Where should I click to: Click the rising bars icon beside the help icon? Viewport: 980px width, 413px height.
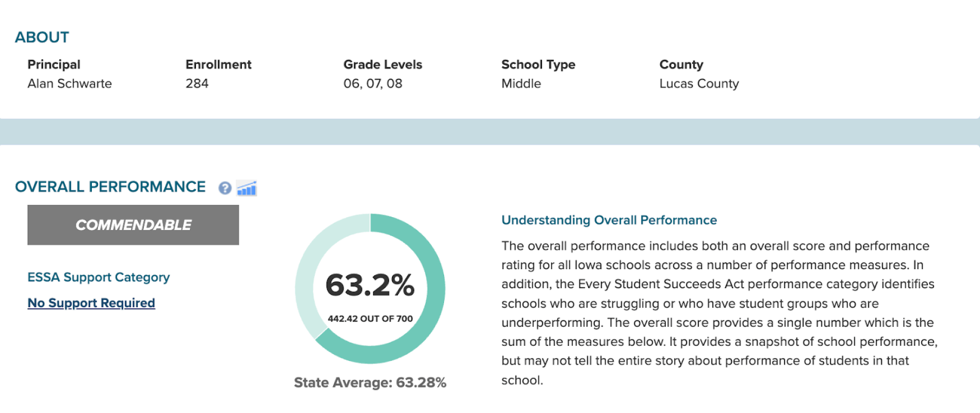click(x=247, y=189)
